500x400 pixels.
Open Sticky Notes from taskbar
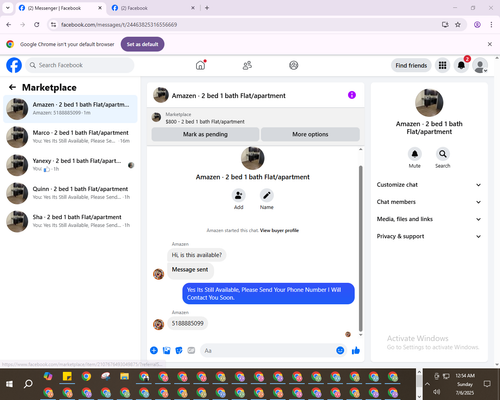[67, 377]
